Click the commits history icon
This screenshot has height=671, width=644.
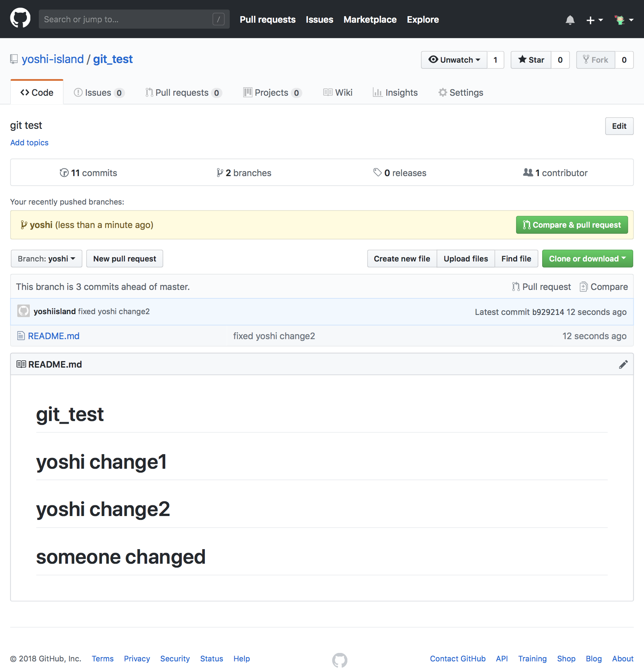coord(64,173)
